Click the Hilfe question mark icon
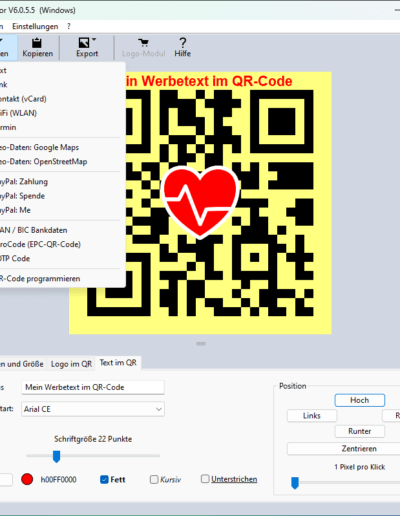Image resolution: width=400 pixels, height=516 pixels. click(182, 43)
